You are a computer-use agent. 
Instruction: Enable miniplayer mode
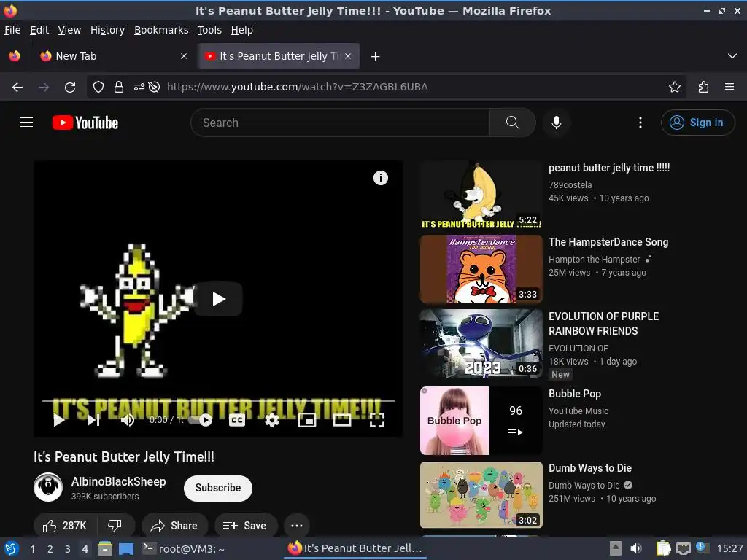pos(307,420)
